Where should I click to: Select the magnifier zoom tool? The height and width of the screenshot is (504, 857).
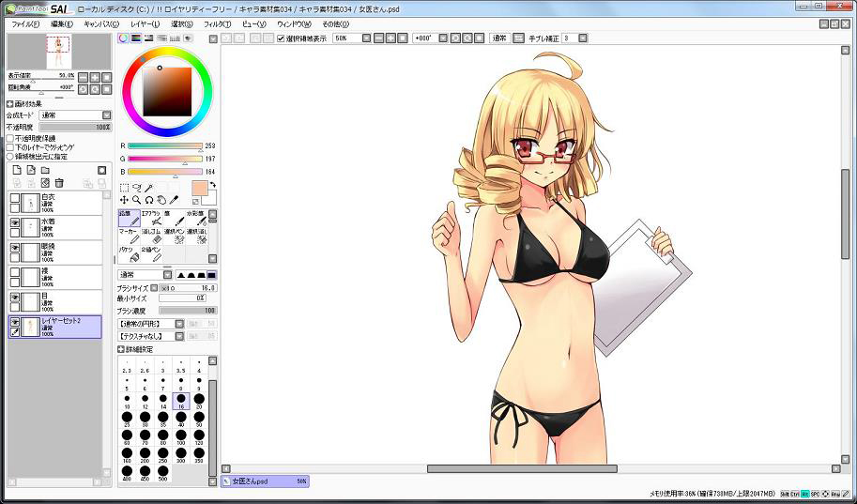tap(137, 200)
